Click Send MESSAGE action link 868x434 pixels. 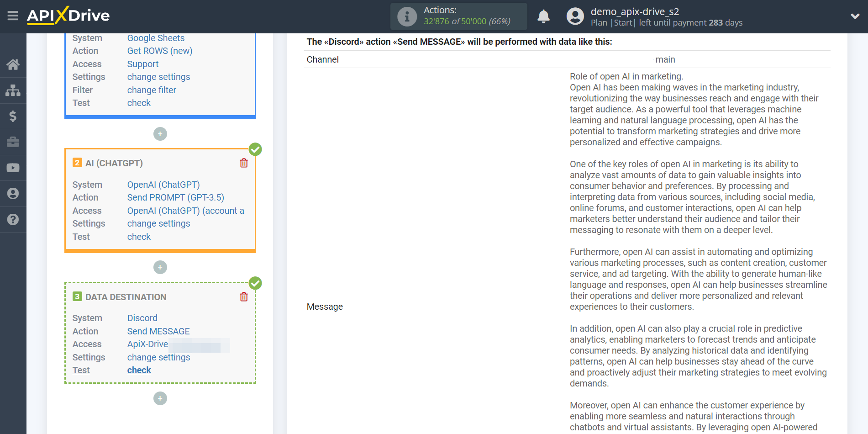coord(158,331)
